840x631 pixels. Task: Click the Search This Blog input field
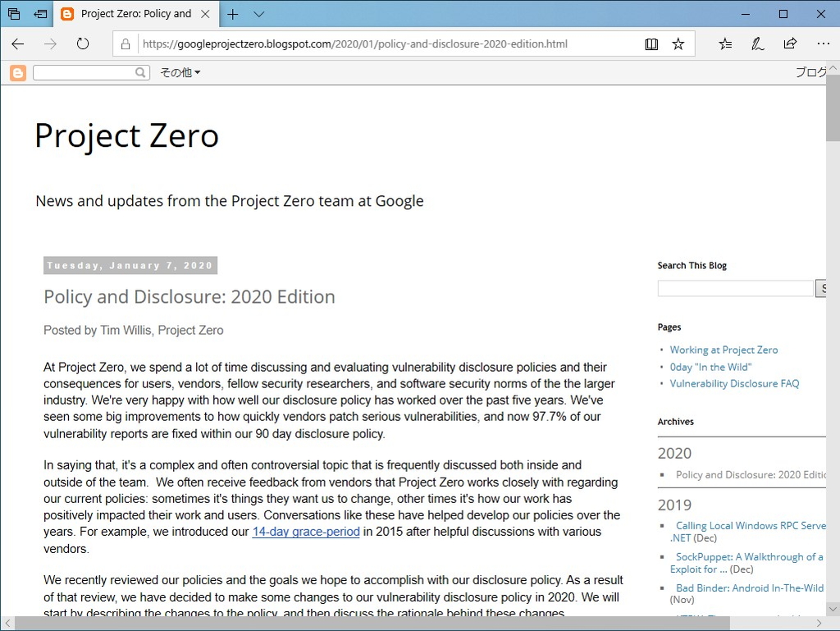pos(734,288)
